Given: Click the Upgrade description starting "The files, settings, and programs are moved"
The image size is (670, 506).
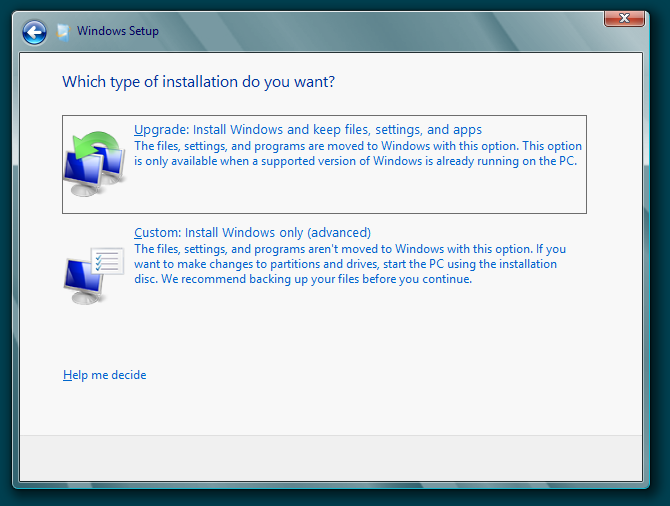Looking at the screenshot, I should 358,153.
